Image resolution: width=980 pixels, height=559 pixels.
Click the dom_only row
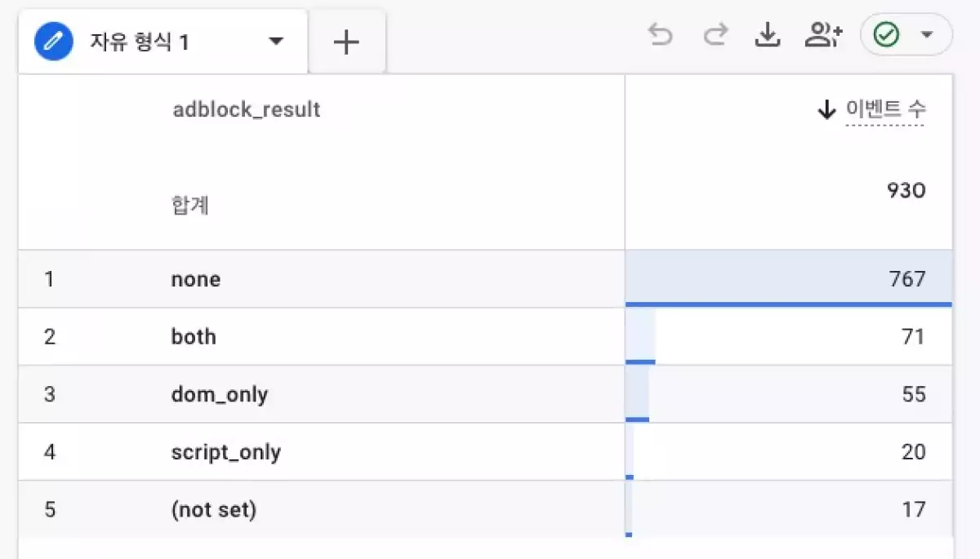click(220, 394)
